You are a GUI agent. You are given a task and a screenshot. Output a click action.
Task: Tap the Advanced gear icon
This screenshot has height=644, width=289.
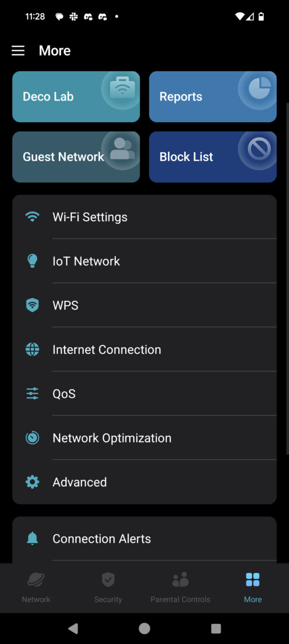click(32, 482)
